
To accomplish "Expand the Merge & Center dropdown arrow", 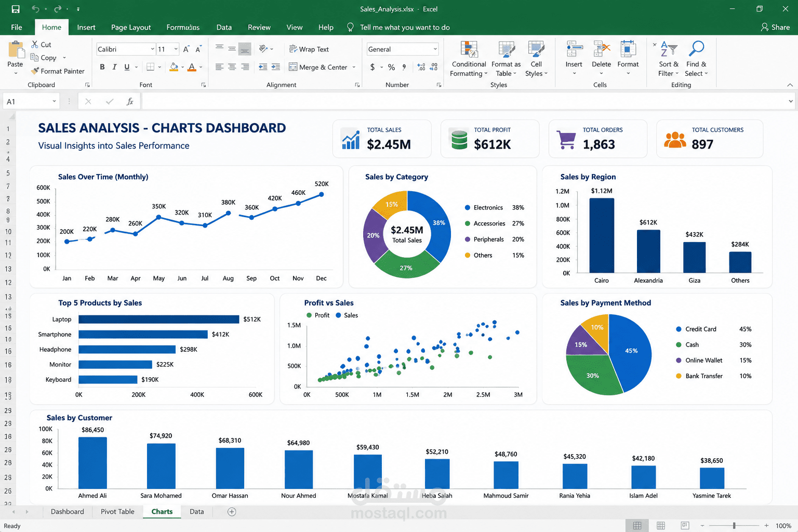I will coord(354,67).
